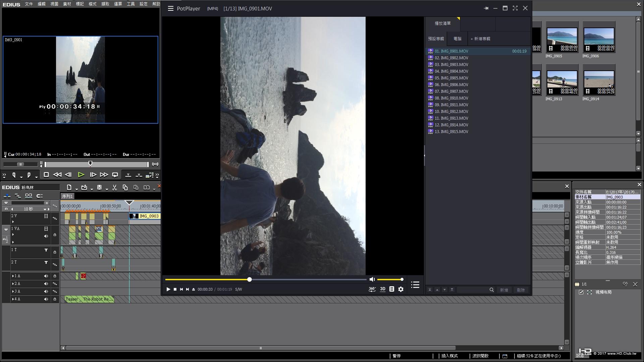
Task: Click the PotPlayer 360° video icon
Action: point(372,289)
